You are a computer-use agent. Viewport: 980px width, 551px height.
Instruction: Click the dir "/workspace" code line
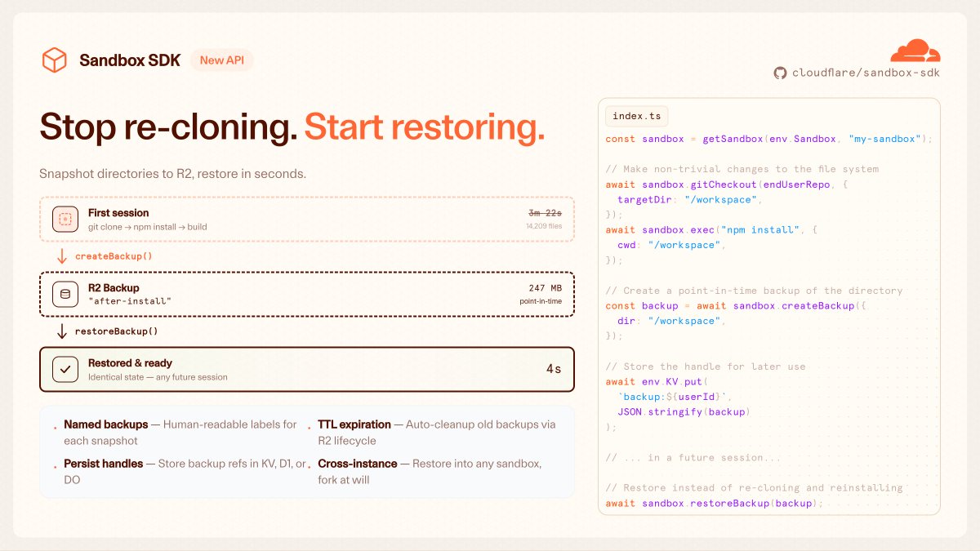[672, 321]
